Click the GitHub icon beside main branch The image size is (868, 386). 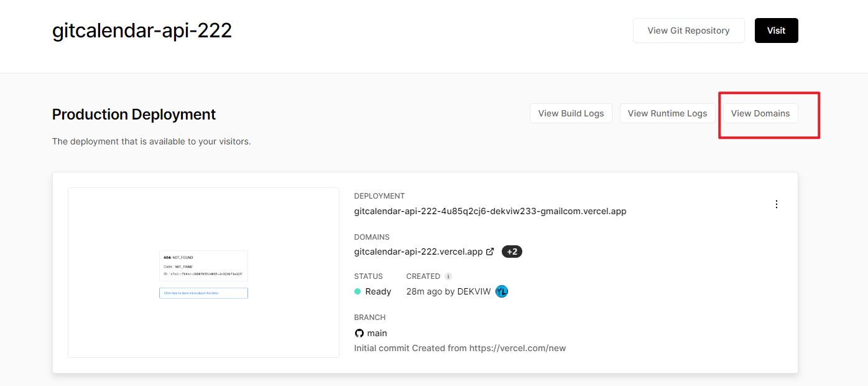[x=359, y=333]
